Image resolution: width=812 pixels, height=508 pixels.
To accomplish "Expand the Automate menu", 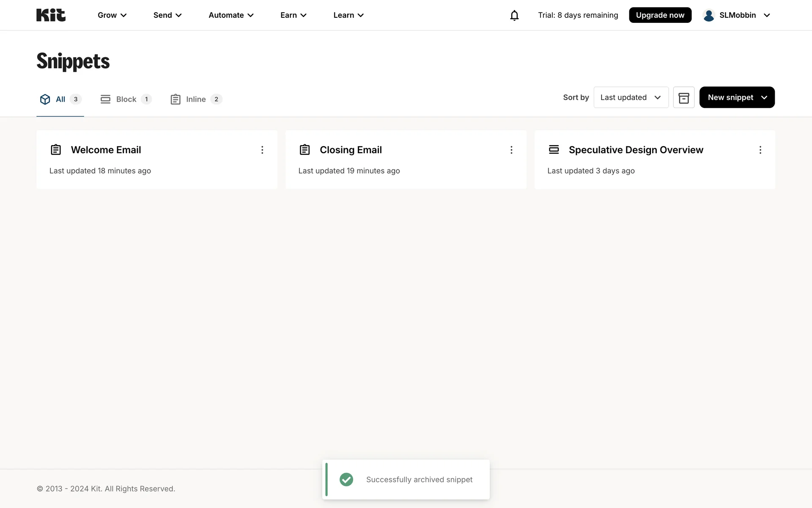I will (x=231, y=15).
